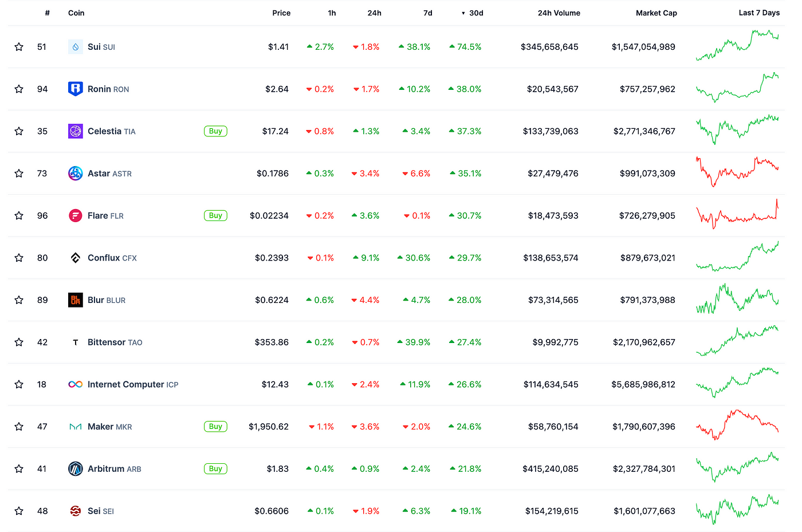Sort by Price column header
The width and height of the screenshot is (802, 532).
pos(281,13)
